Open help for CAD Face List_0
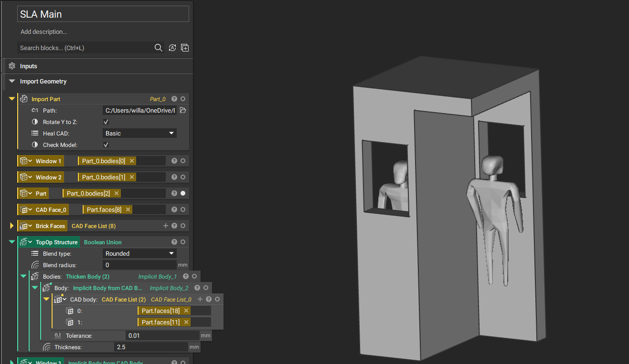The height and width of the screenshot is (364, 629). coord(209,299)
